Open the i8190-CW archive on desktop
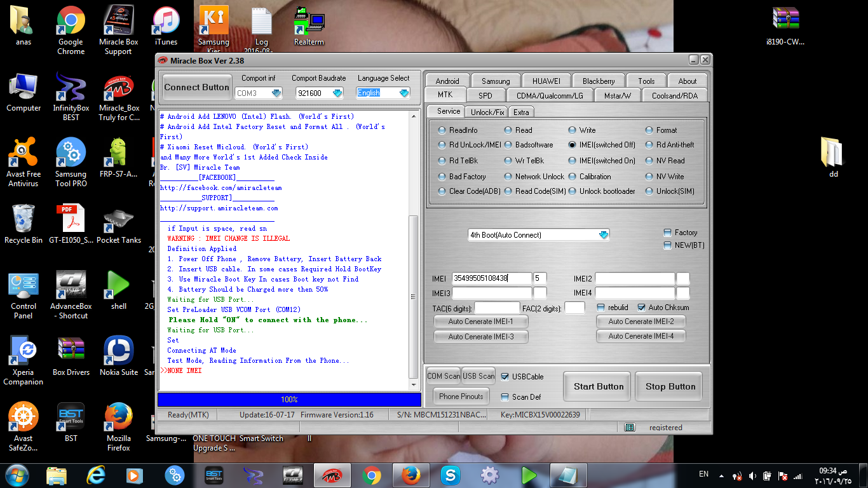The image size is (868, 488). tap(785, 25)
